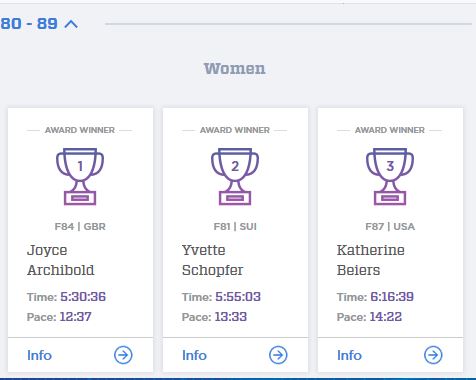This screenshot has height=380, width=476.
Task: Open Yvette Schopfer's info arrow icon
Action: pos(278,355)
